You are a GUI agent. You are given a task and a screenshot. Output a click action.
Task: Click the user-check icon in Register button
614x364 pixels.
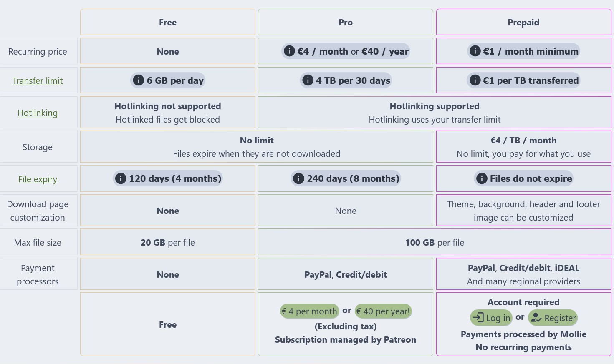[x=536, y=318]
